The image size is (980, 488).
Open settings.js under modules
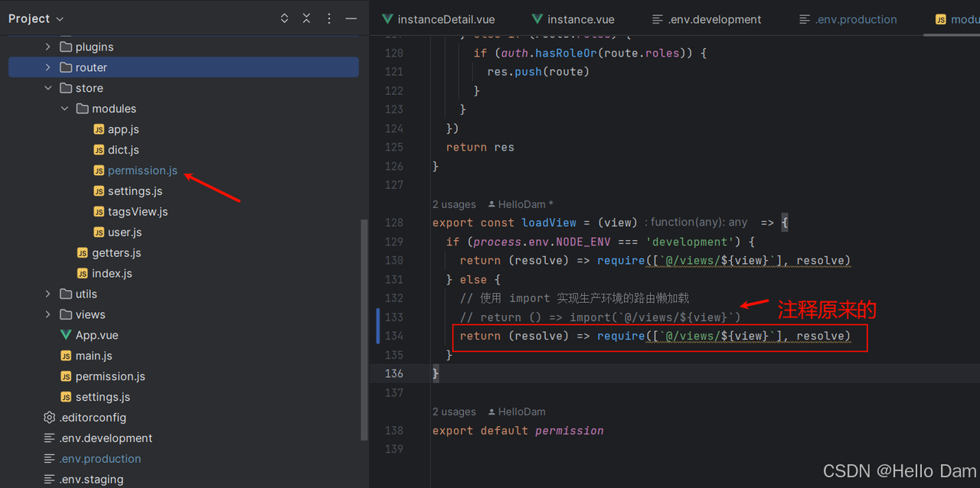(135, 191)
